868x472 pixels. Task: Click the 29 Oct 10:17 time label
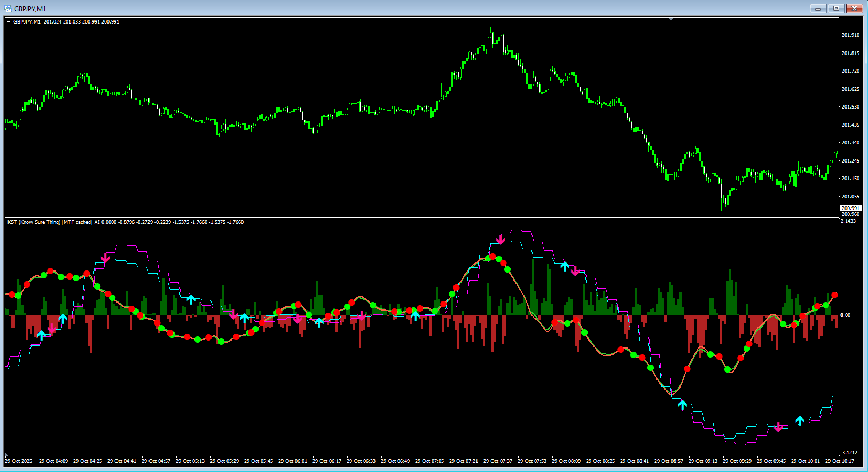point(840,461)
